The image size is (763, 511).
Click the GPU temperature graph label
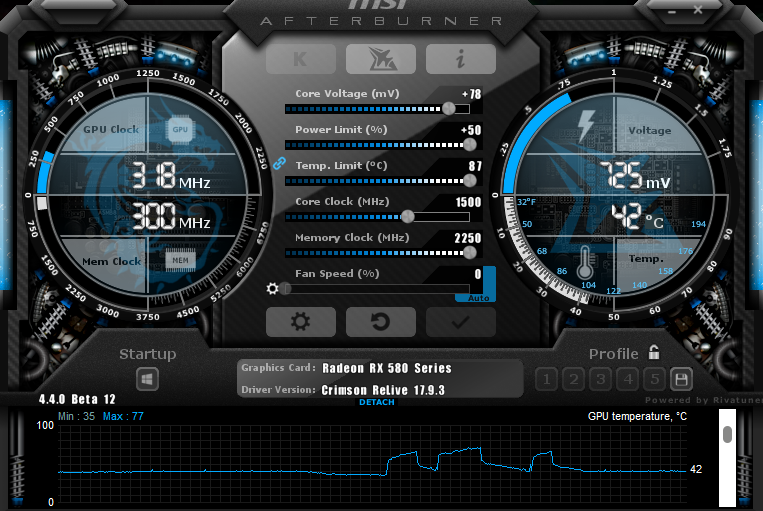(637, 416)
